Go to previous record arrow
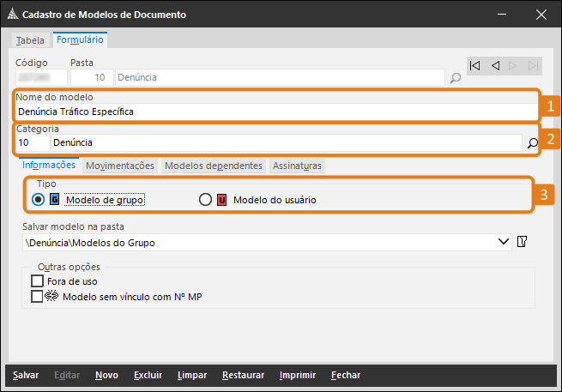Image resolution: width=562 pixels, height=392 pixels. 495,65
